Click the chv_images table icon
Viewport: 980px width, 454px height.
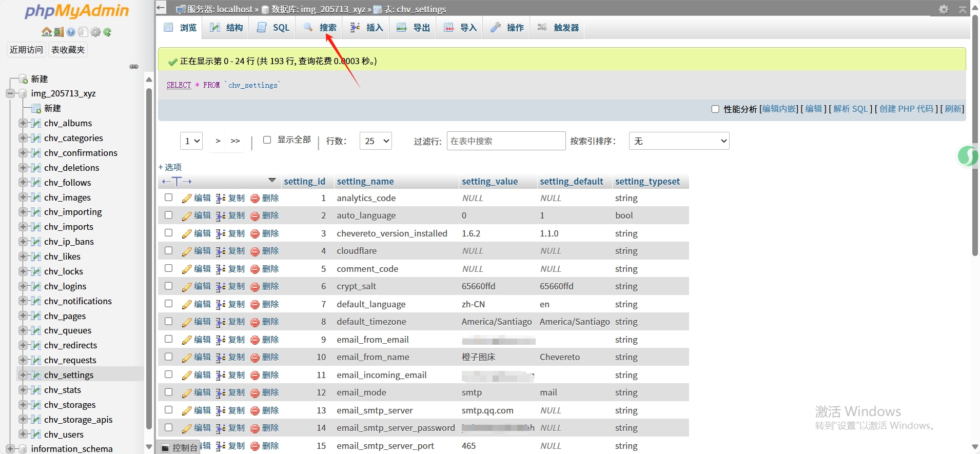(36, 198)
